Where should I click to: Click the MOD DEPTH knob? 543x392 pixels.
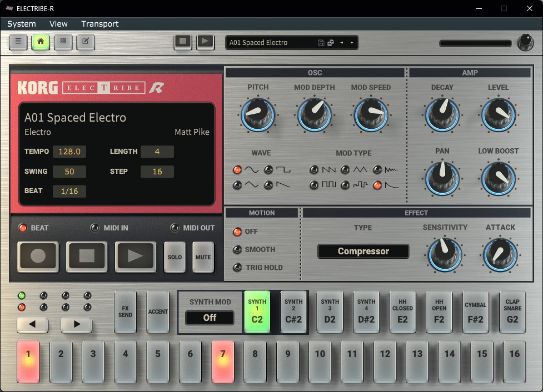(314, 115)
